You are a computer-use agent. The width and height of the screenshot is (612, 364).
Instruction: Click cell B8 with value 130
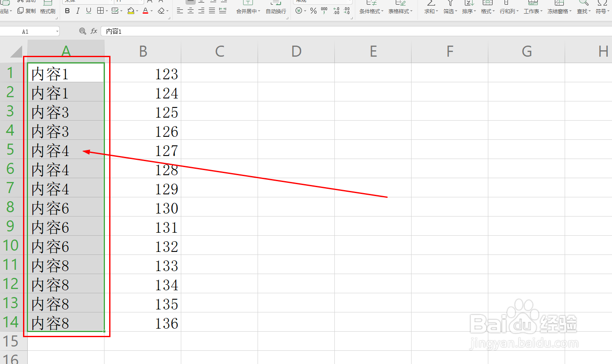coord(143,207)
